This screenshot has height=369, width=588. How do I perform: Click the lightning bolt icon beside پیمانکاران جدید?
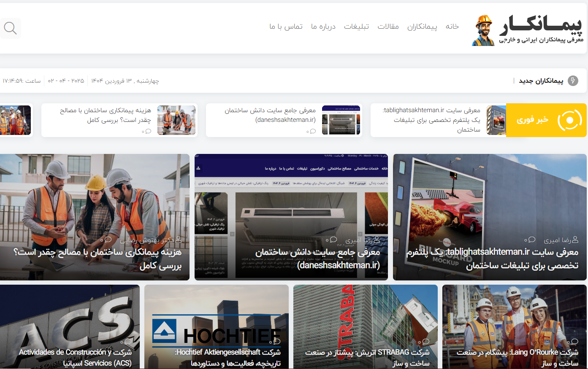coord(573,81)
